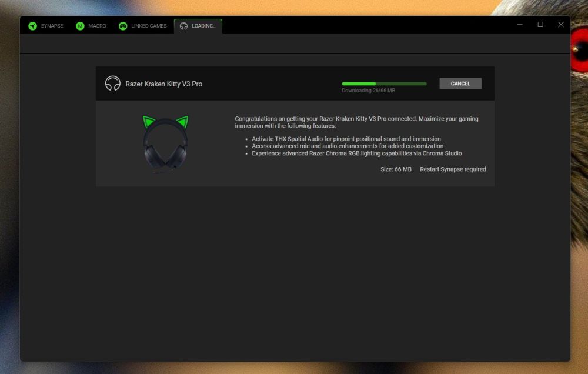Maximize the Razer Synapse window
This screenshot has height=374, width=588.
coord(540,25)
